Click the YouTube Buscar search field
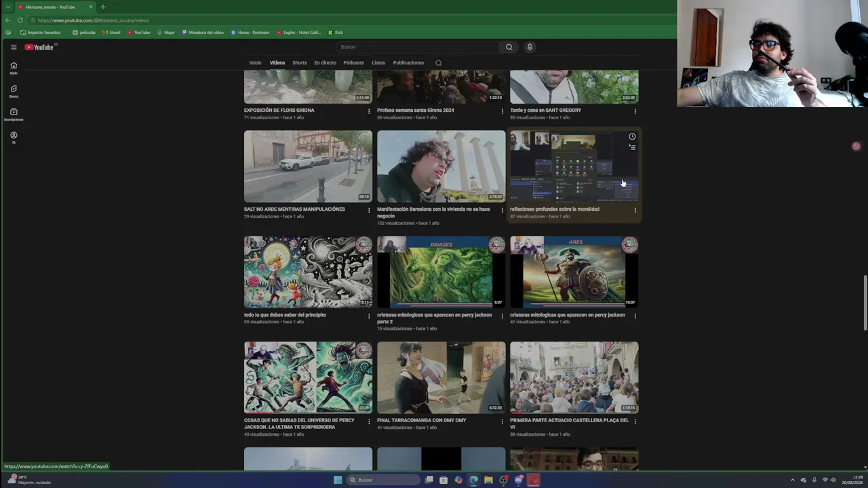 pos(418,47)
